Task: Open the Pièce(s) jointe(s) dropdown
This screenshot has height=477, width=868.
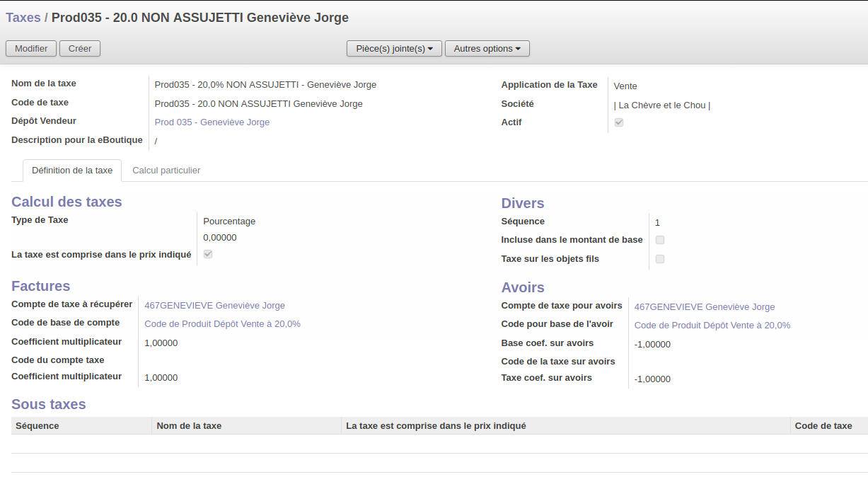Action: point(394,48)
